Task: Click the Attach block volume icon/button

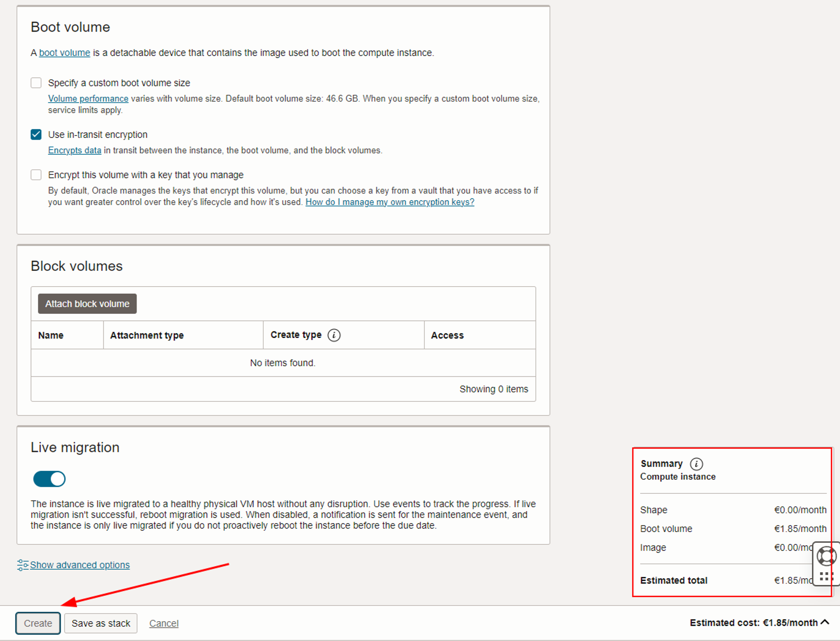Action: [x=87, y=304]
